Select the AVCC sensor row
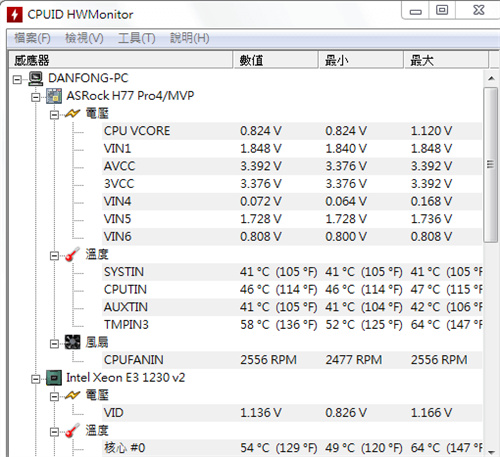Screen dimensions: 500x457 click(292, 166)
